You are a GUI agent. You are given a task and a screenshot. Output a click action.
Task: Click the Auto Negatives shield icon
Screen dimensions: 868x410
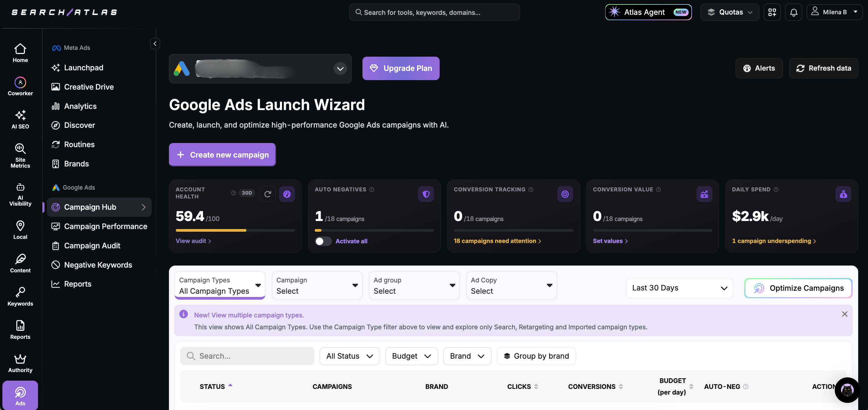point(426,194)
